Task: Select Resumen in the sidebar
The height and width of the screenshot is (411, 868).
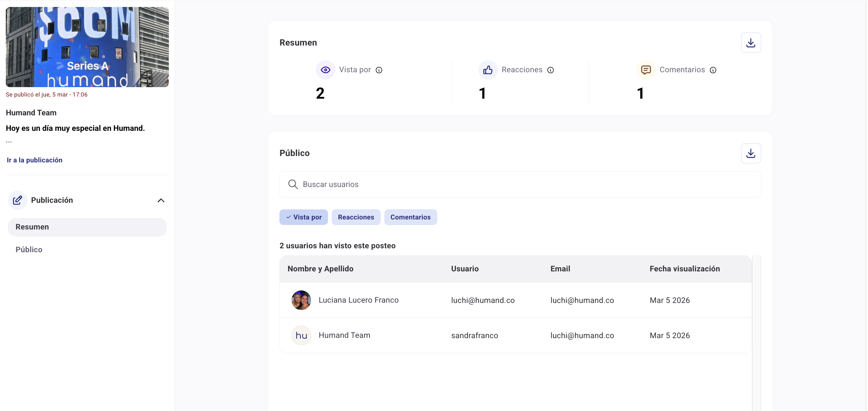Action: (87, 227)
